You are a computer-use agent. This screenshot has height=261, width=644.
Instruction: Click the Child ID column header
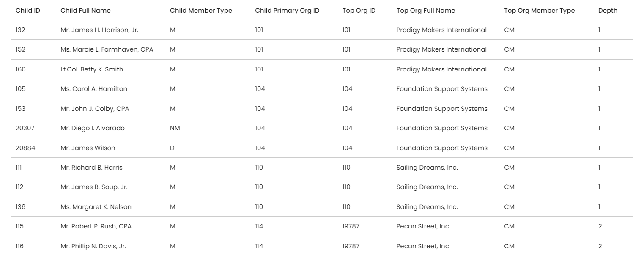click(28, 11)
